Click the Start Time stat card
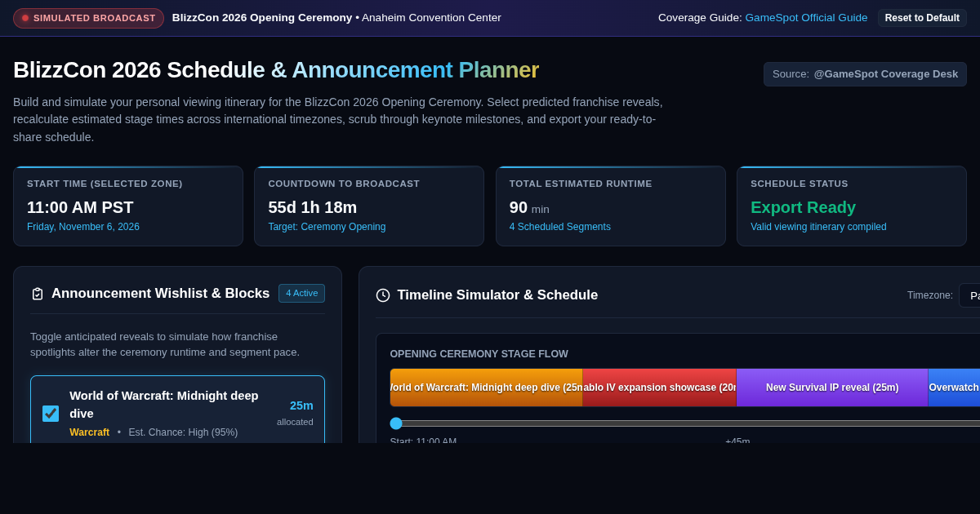This screenshot has height=514, width=980. tap(128, 206)
